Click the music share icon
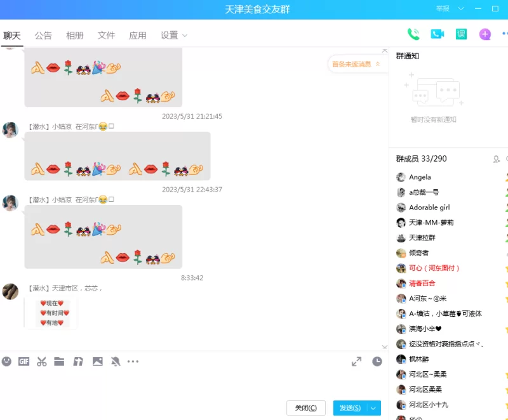 pos(78,362)
